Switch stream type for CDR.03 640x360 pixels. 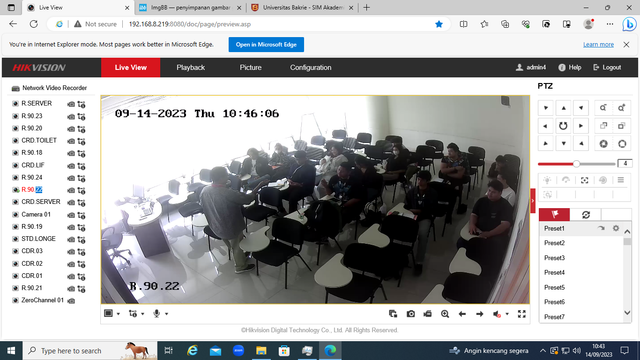pos(82,252)
